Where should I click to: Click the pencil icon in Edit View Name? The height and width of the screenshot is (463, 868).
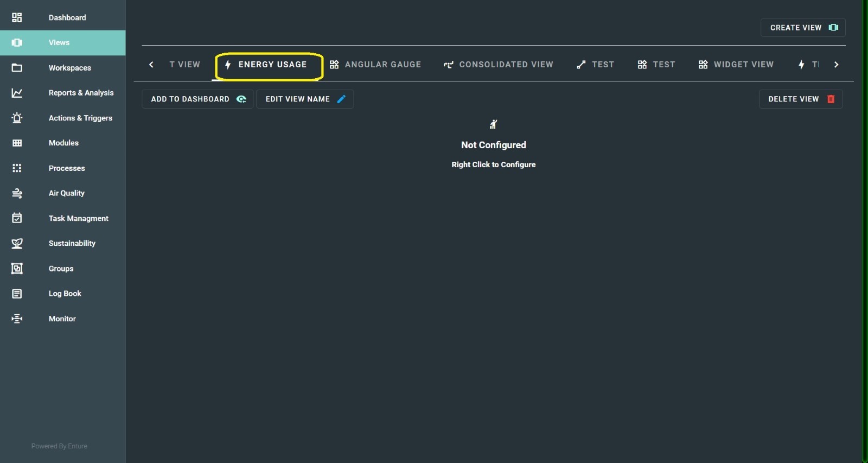pyautogui.click(x=341, y=99)
